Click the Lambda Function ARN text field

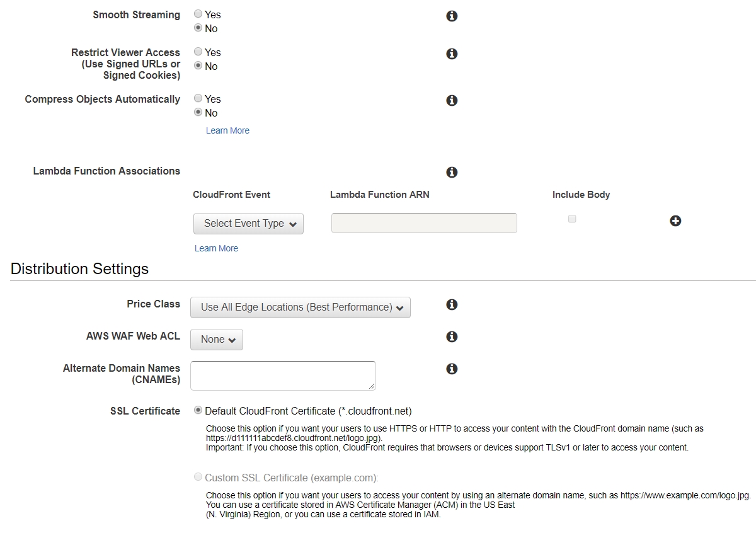(424, 223)
